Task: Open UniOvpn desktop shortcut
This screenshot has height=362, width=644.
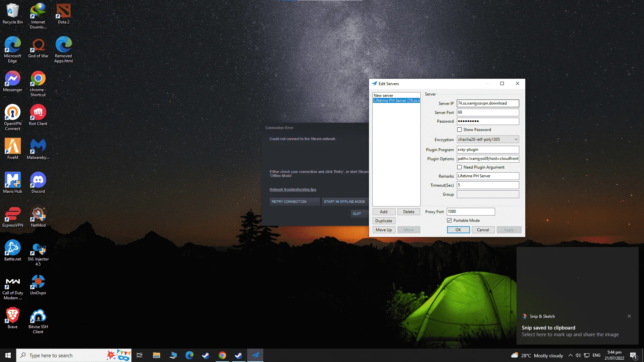Action: (x=38, y=284)
